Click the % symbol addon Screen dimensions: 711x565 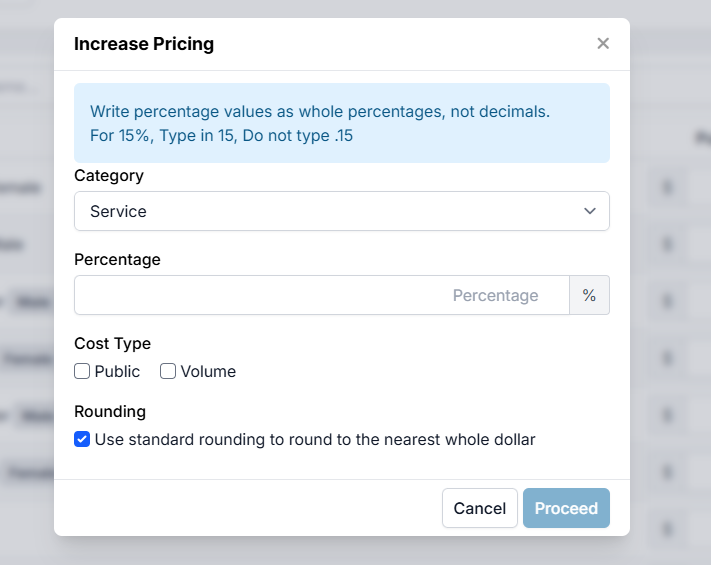coord(589,296)
